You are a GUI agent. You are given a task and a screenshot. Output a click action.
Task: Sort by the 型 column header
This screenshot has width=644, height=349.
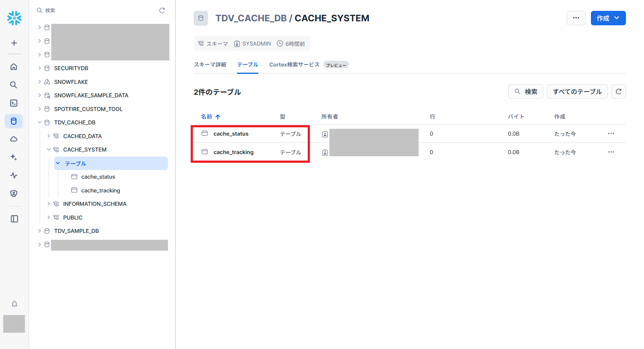(282, 116)
